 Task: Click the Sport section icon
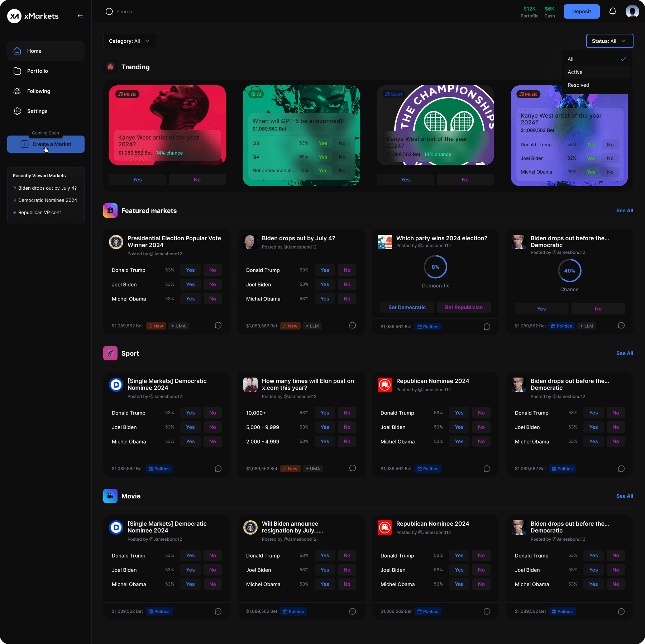tap(110, 353)
